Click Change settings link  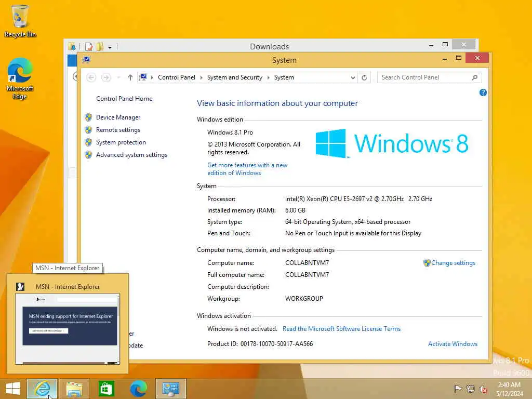453,263
